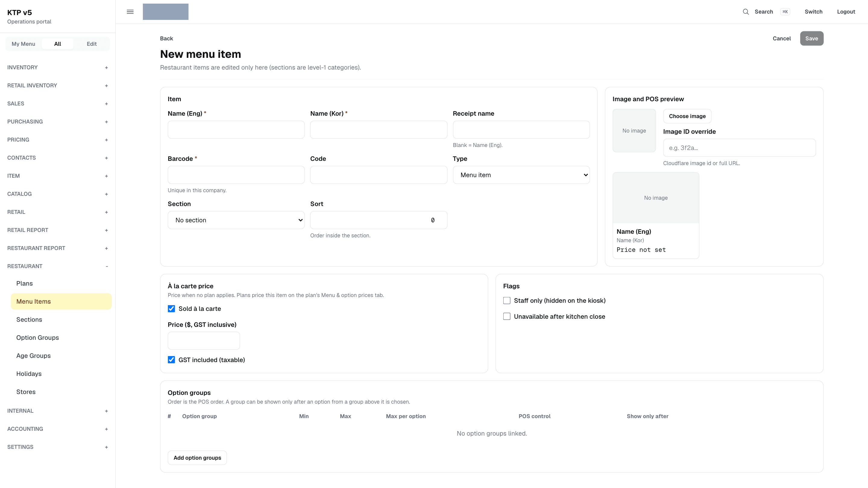Focus the Price ($, GST inclusive) field
The image size is (868, 488).
203,340
